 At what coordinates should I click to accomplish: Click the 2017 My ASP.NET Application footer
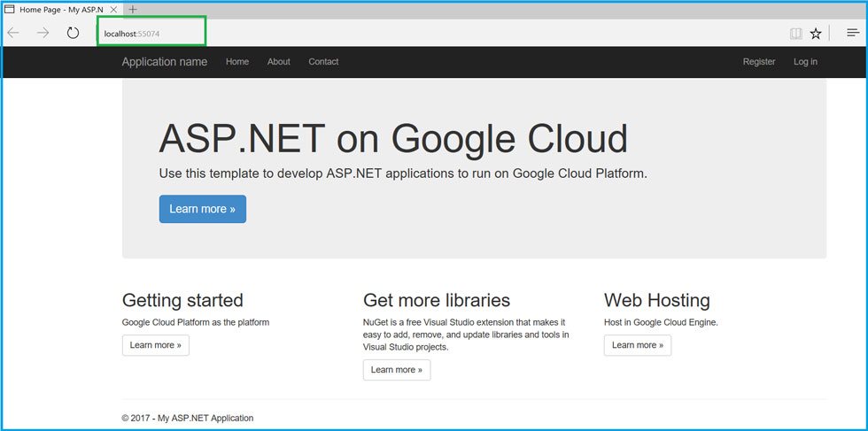188,419
